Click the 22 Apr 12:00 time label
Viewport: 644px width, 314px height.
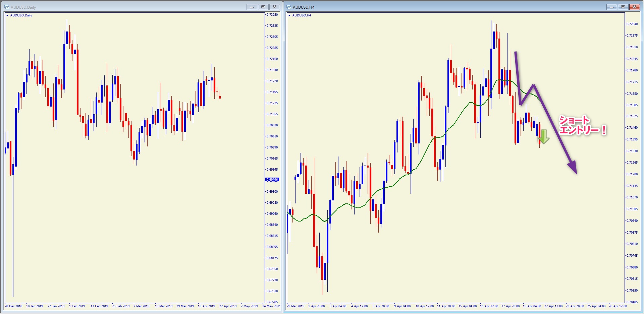(x=553, y=306)
